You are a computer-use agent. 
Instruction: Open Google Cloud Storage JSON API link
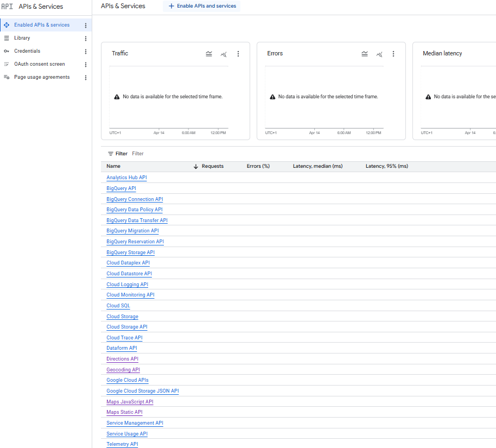point(143,390)
